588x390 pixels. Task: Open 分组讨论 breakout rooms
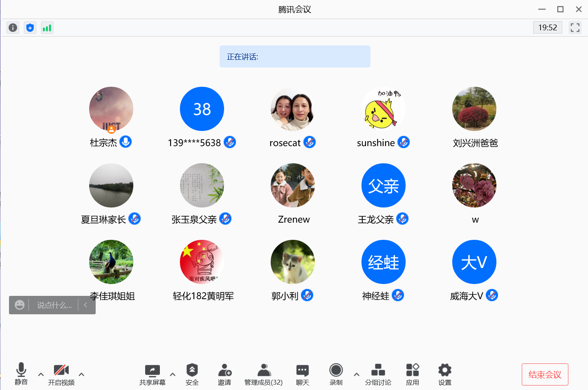click(378, 374)
